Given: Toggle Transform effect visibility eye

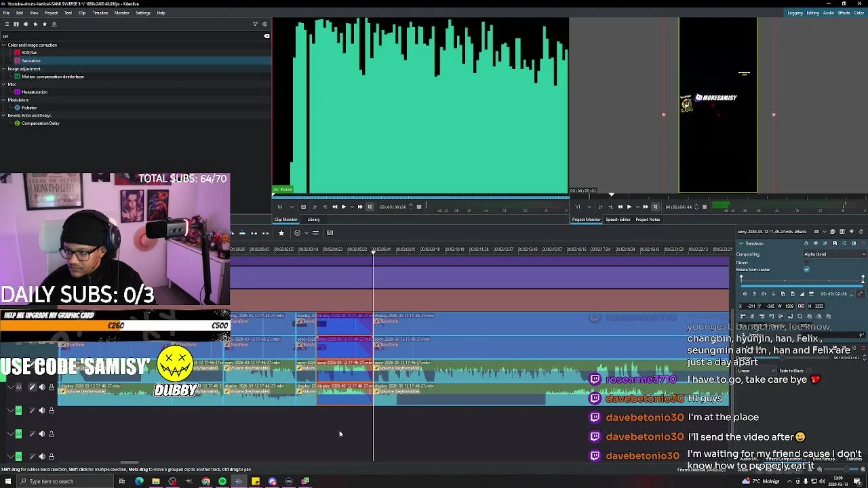Looking at the screenshot, I should 816,243.
